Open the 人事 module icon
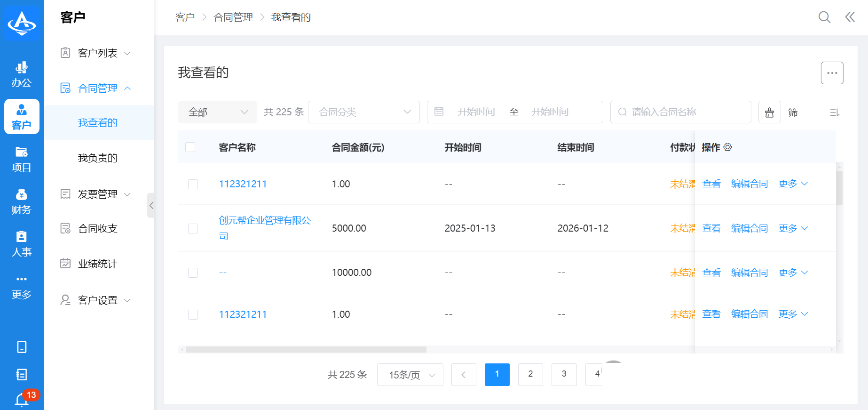 pyautogui.click(x=22, y=244)
